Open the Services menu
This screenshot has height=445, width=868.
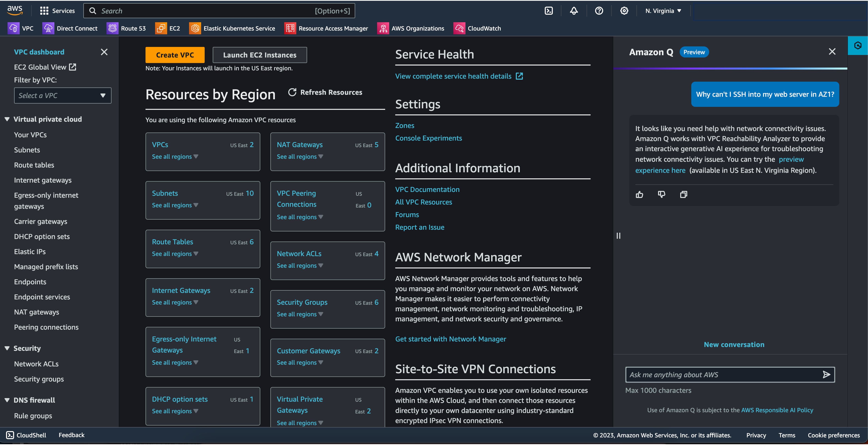(57, 11)
